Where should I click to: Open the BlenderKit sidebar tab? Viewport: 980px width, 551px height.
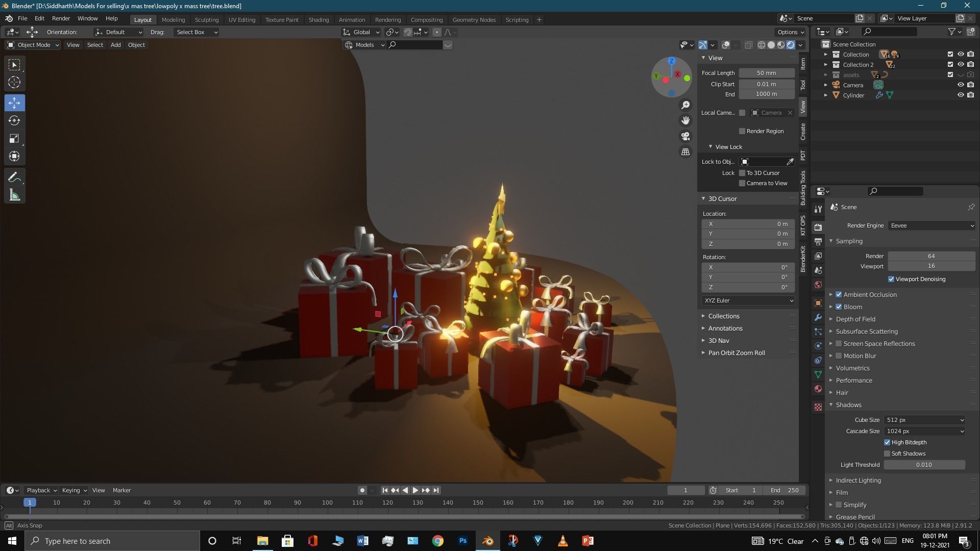803,259
